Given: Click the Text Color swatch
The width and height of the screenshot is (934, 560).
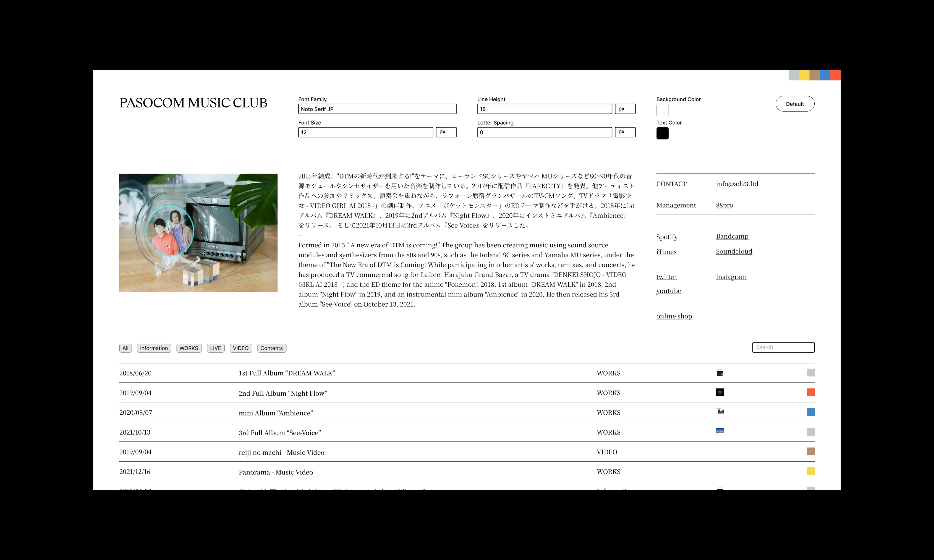Looking at the screenshot, I should [662, 133].
